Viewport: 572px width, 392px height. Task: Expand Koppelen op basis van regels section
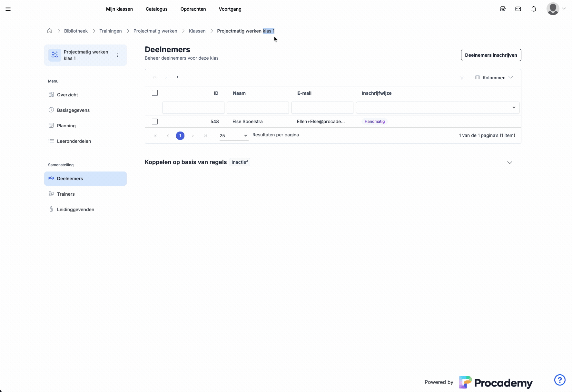tap(509, 162)
